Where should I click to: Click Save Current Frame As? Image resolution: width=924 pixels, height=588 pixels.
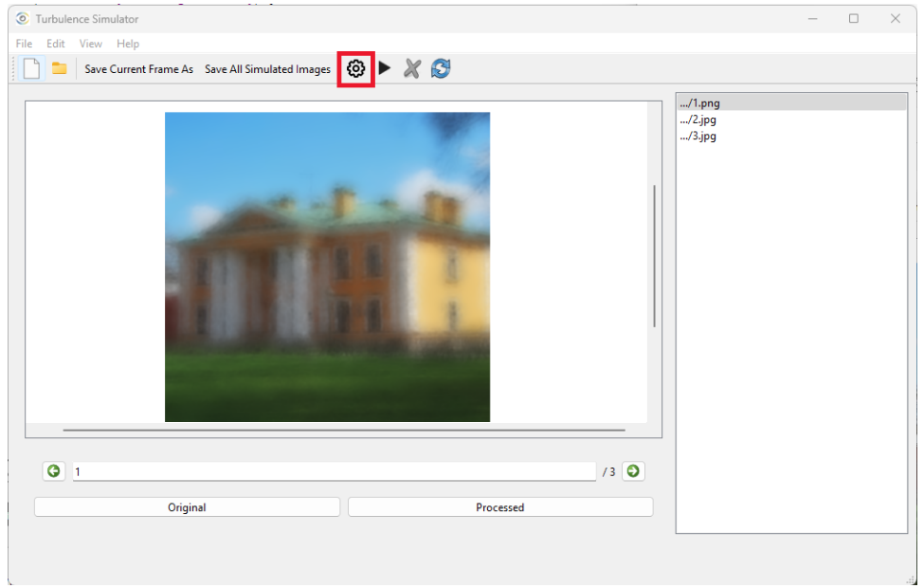[x=138, y=69]
